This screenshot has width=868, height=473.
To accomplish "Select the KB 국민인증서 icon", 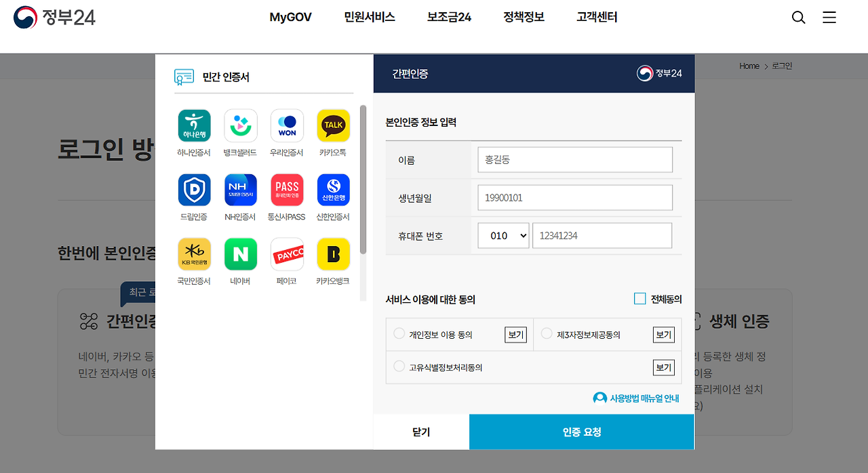I will pyautogui.click(x=194, y=254).
